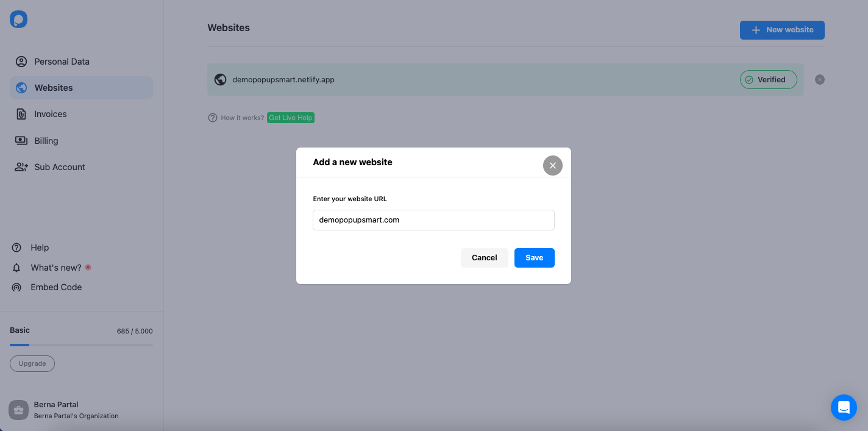Open the live chat widget

pos(844,407)
